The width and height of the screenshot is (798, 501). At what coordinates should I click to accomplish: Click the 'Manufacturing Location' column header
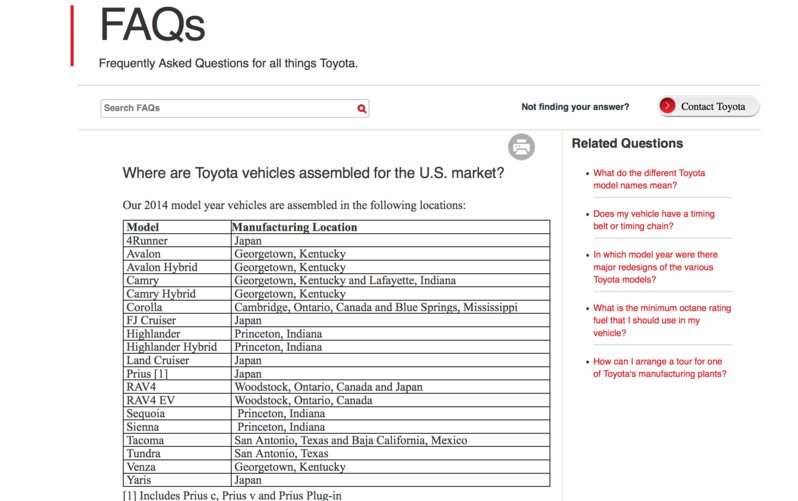pyautogui.click(x=390, y=227)
